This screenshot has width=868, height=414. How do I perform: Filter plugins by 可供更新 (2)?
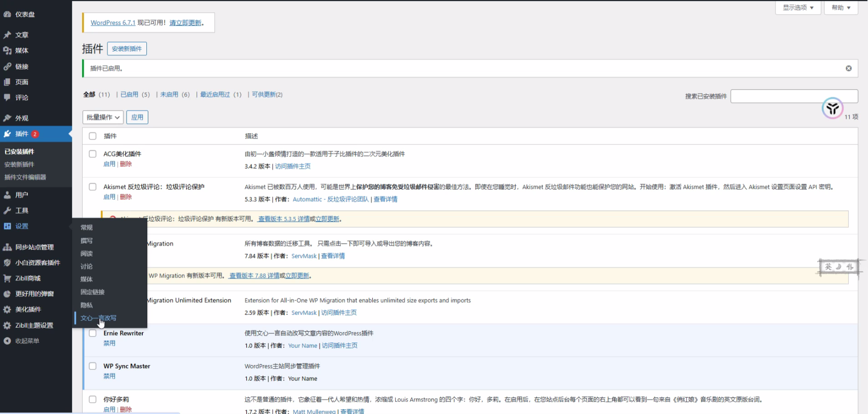pyautogui.click(x=267, y=95)
